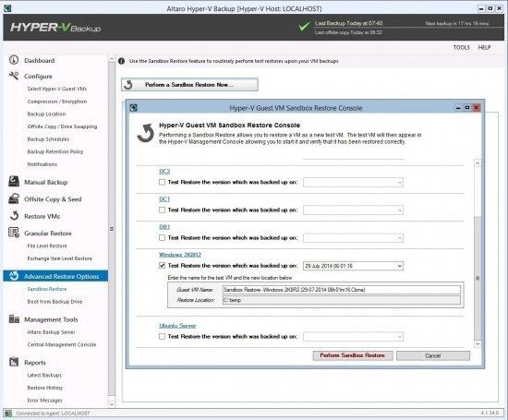Screen dimensions: 508x420
Task: Open Boot from Backup Drive
Action: [x=54, y=302]
